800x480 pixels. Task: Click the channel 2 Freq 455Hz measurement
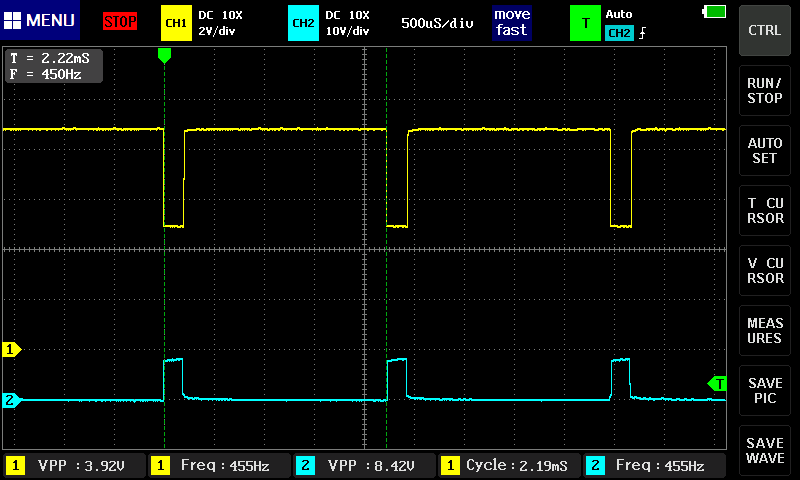(654, 465)
